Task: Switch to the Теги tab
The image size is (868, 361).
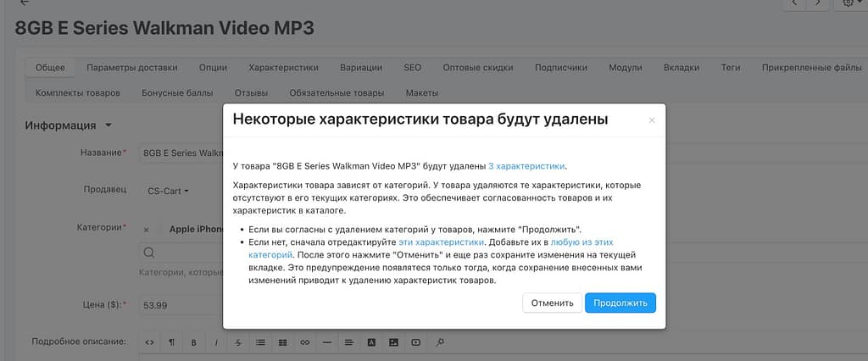Action: [x=731, y=68]
